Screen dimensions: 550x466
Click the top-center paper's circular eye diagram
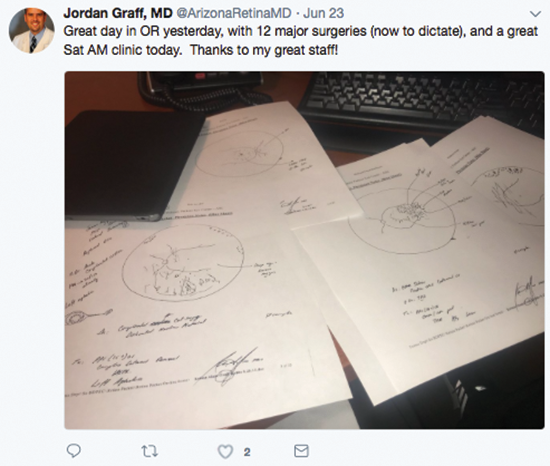click(240, 153)
